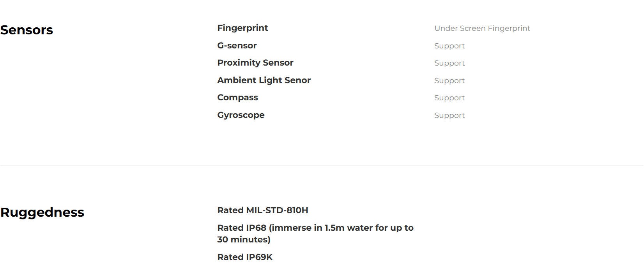Click the Proximity Sensor label
This screenshot has height=276, width=644.
coord(255,63)
